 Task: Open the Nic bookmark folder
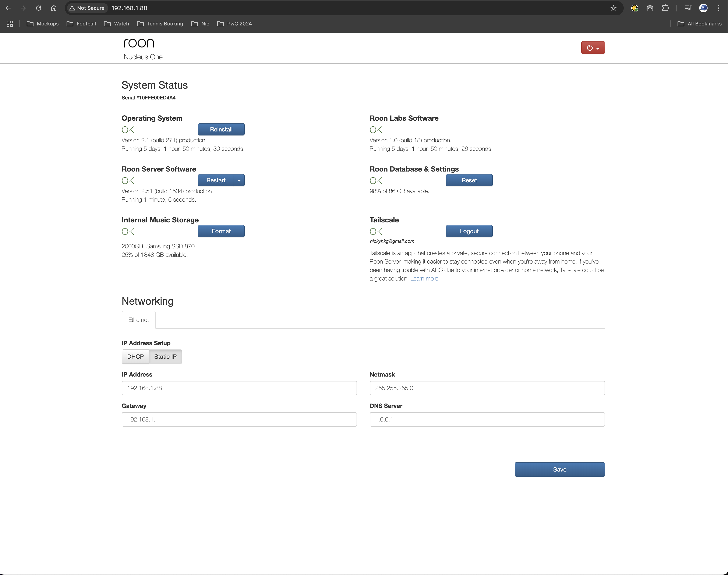(200, 24)
